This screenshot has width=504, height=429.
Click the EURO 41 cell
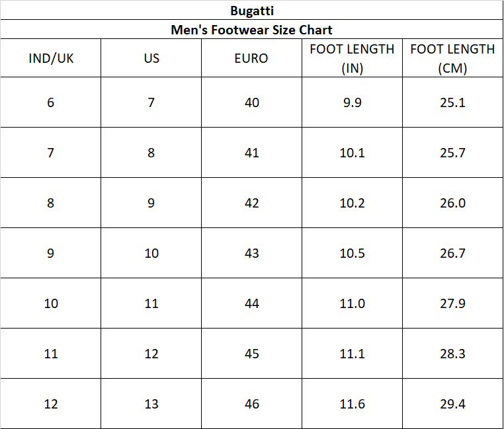251,153
